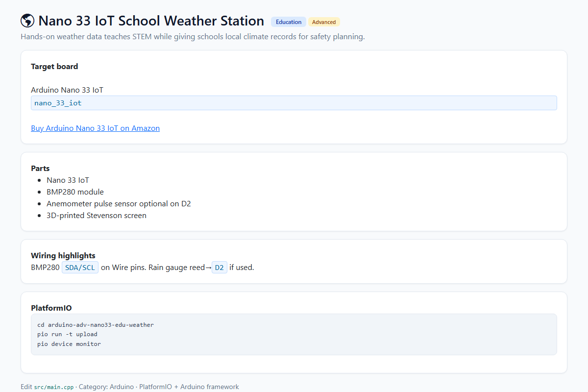588x392 pixels.
Task: Select the nano_33_iot board ID field
Action: [x=294, y=103]
